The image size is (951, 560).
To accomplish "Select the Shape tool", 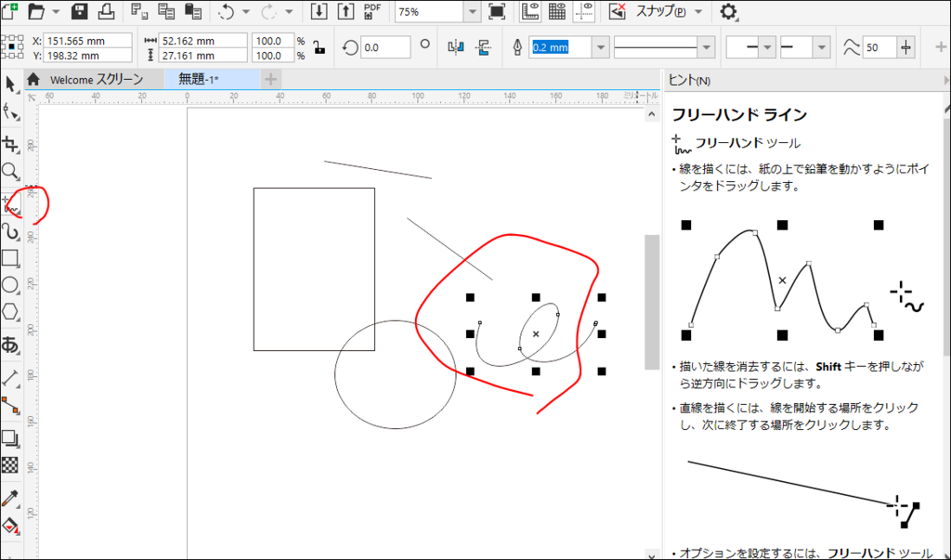I will (x=11, y=113).
